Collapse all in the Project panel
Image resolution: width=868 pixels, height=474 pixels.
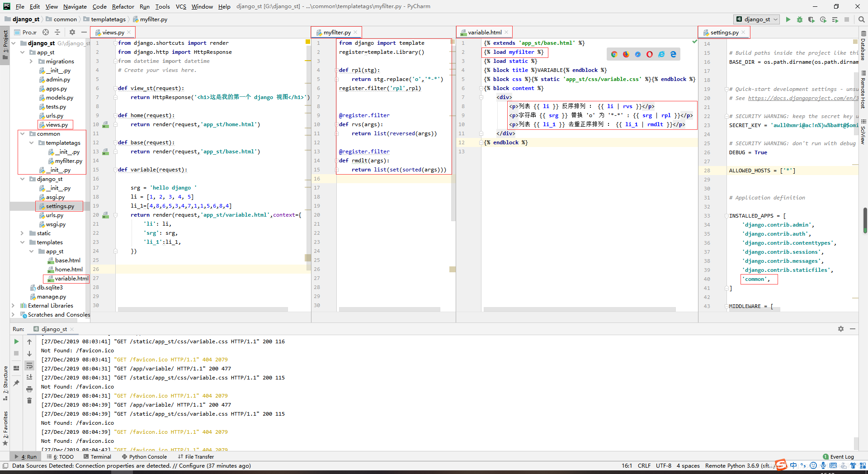pos(57,32)
